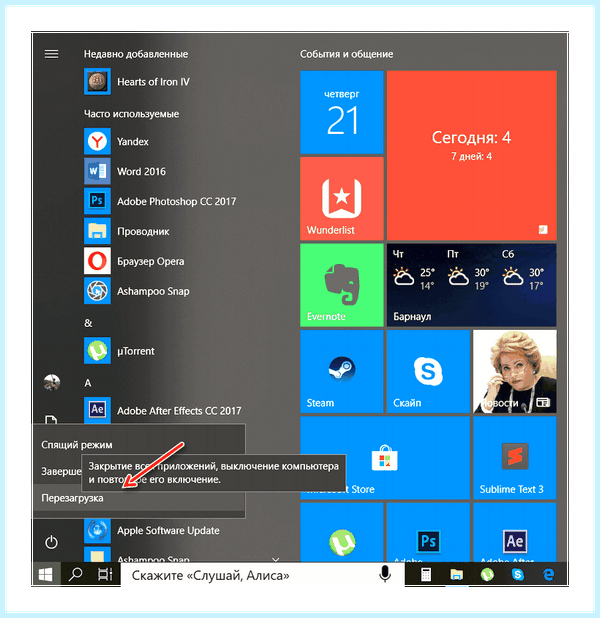
Task: Open the calendar tile showing четверг 21
Action: (x=341, y=112)
